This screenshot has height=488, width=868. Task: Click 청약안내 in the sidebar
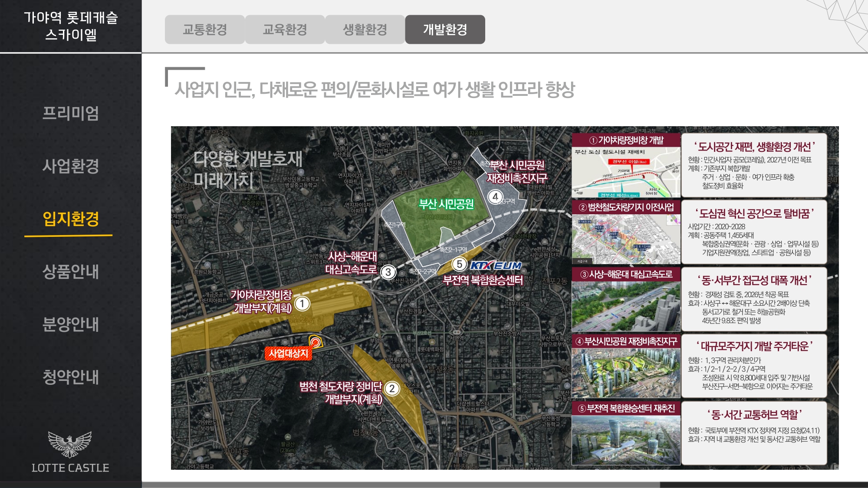pos(70,377)
